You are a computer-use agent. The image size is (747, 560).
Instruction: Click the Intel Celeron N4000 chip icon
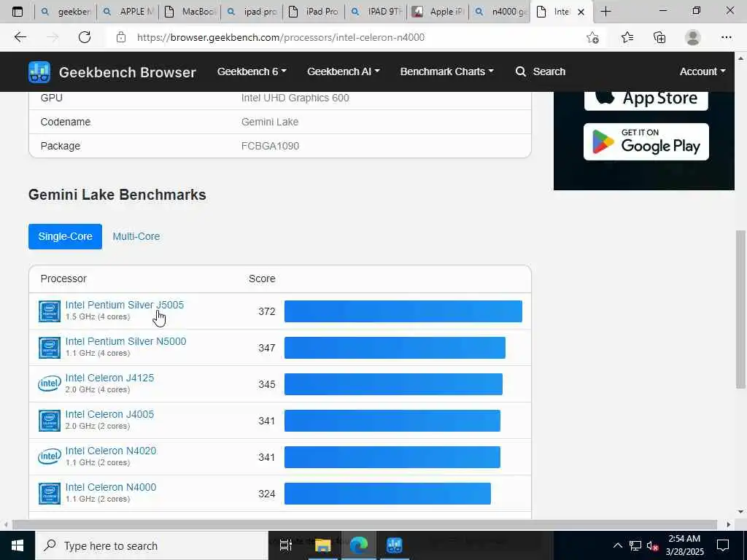click(50, 494)
